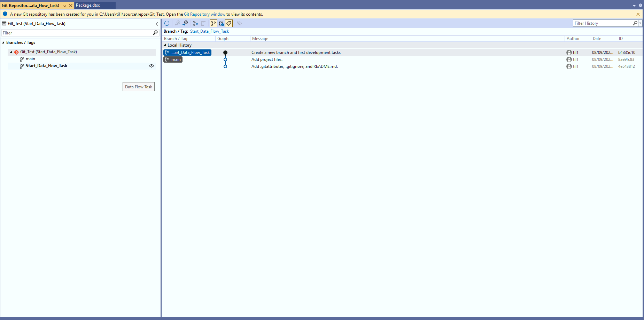Screen dimensions: 644x320
Task: Click the ...art_Data_Flow_Task branch label in history
Action: (187, 53)
